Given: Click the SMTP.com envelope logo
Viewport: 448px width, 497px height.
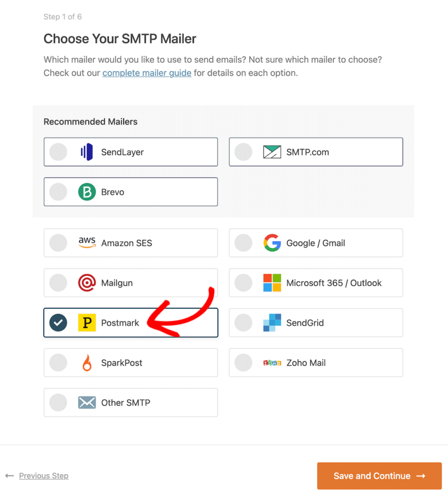Looking at the screenshot, I should coord(272,152).
